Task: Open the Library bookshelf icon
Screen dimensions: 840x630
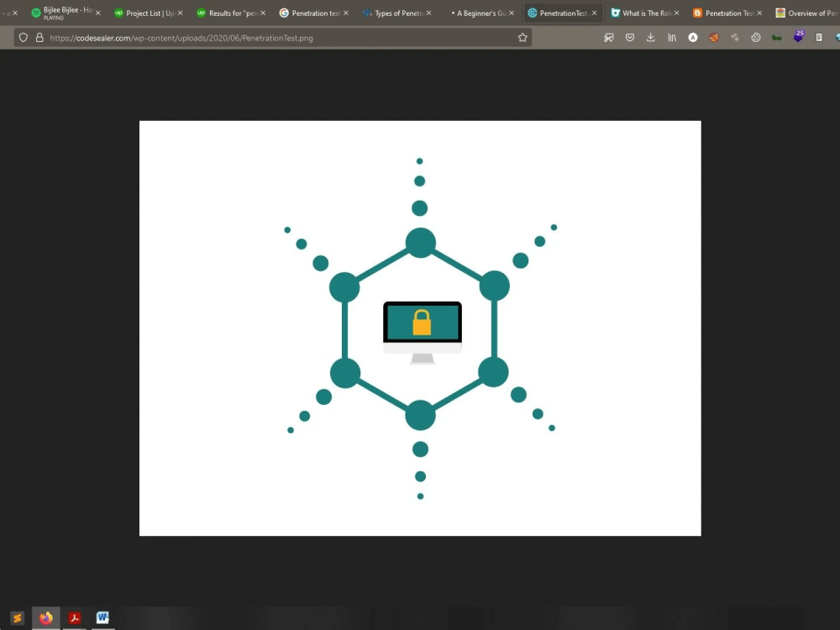Action: (672, 38)
